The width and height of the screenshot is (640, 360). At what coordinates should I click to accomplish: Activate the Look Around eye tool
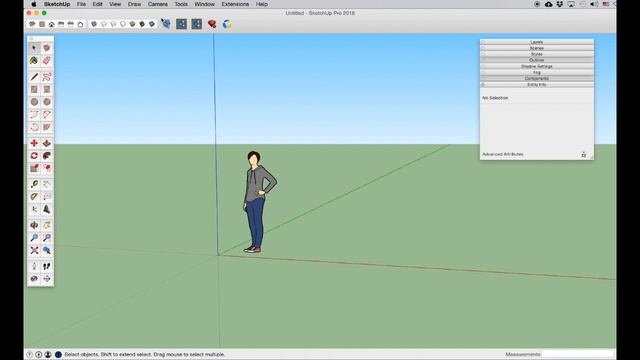pyautogui.click(x=34, y=279)
